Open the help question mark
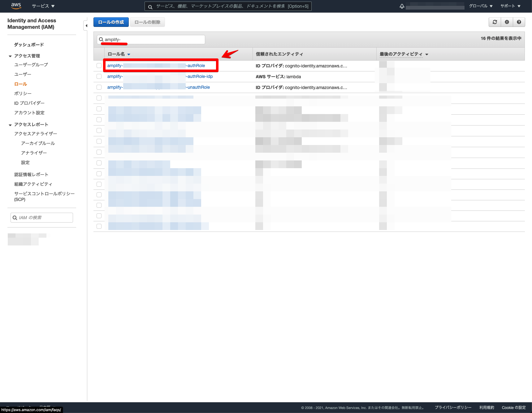 click(x=519, y=22)
